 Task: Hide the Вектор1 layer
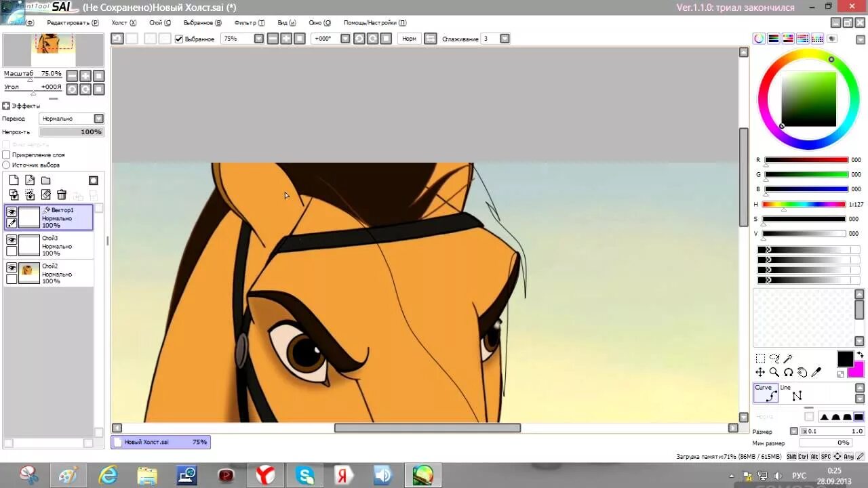click(12, 212)
